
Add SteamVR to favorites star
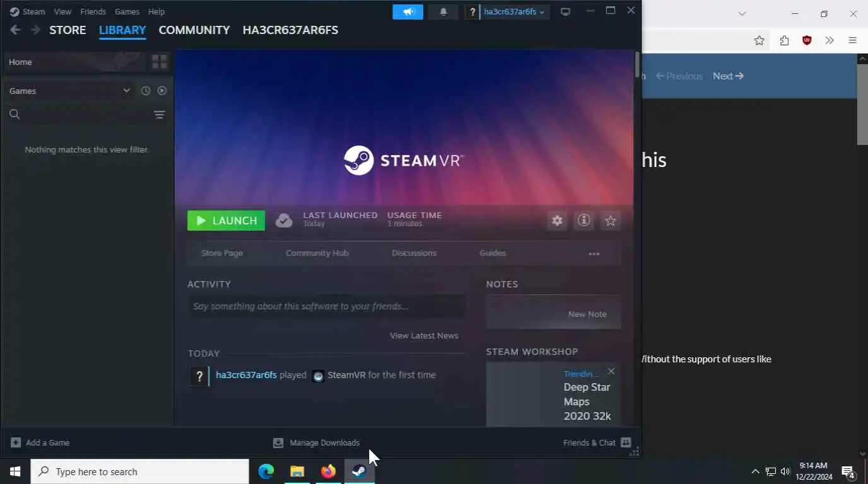611,221
